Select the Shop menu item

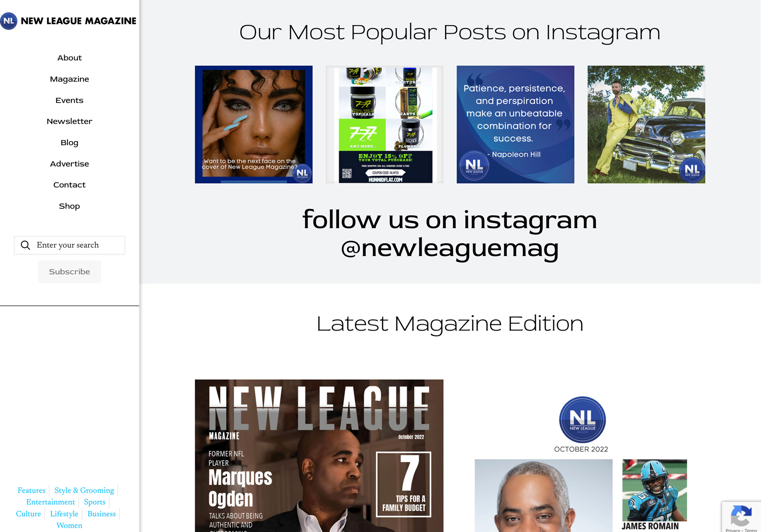[x=69, y=206]
